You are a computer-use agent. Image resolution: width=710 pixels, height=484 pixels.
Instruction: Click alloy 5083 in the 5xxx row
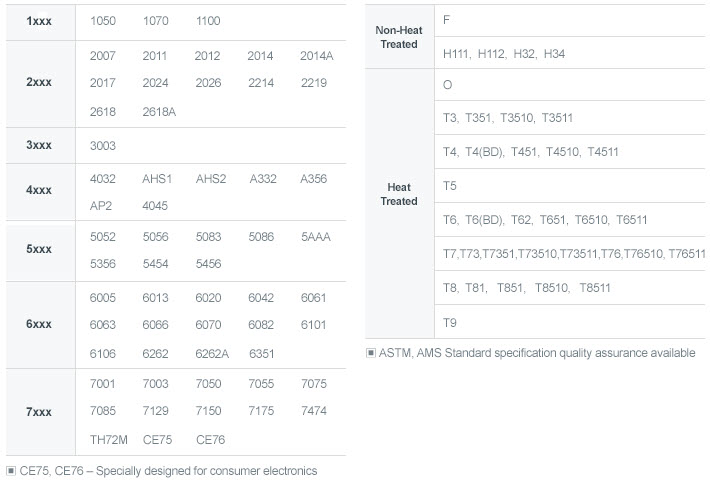pos(208,237)
